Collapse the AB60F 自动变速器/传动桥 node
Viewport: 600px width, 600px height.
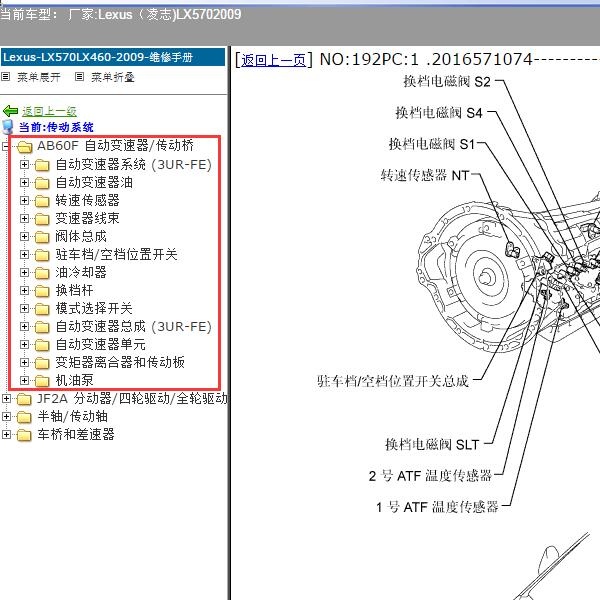coord(5,146)
